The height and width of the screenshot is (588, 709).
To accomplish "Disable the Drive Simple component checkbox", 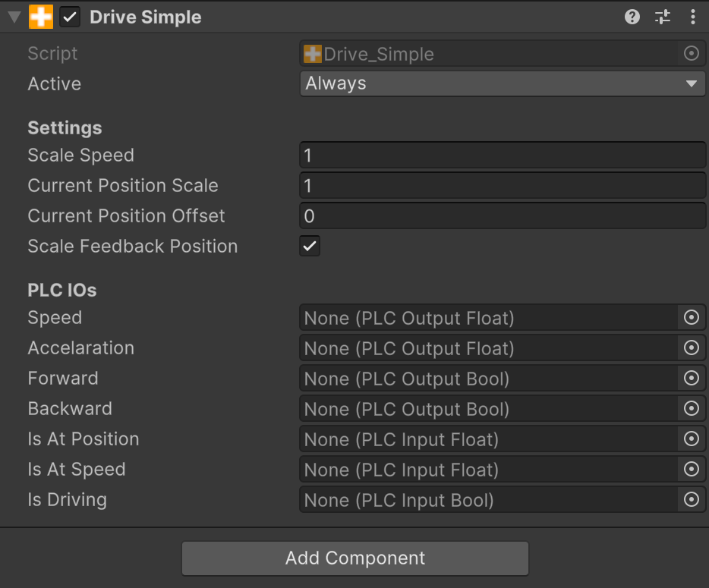I will [70, 17].
